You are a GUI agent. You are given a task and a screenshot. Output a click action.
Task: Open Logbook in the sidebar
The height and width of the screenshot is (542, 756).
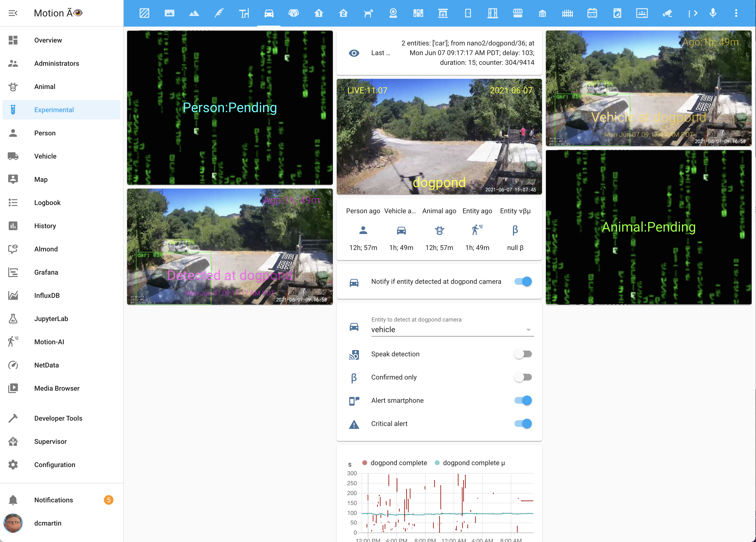pos(47,202)
